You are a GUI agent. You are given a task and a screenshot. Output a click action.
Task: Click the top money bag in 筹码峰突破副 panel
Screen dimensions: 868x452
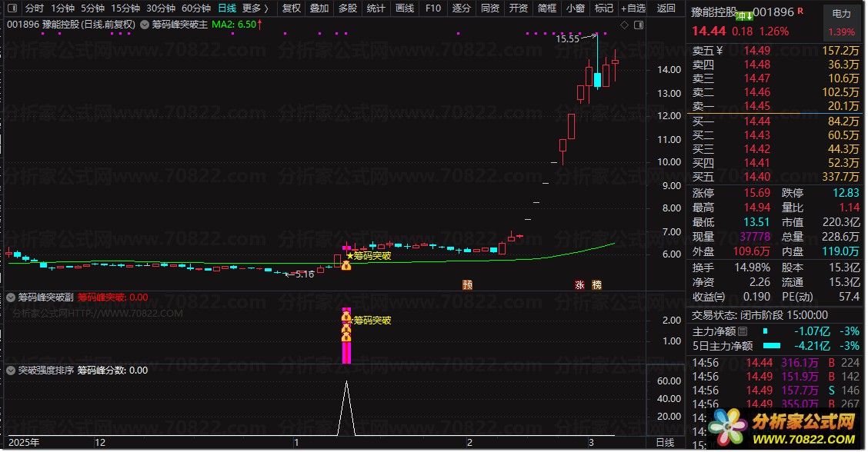click(x=346, y=317)
